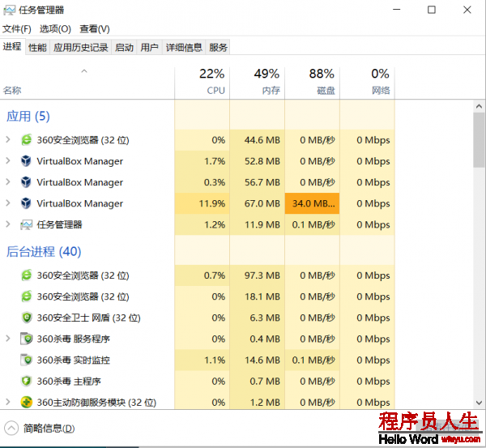Image resolution: width=486 pixels, height=448 pixels.
Task: Click the 11.9 MB memory cell
Action: click(x=258, y=224)
